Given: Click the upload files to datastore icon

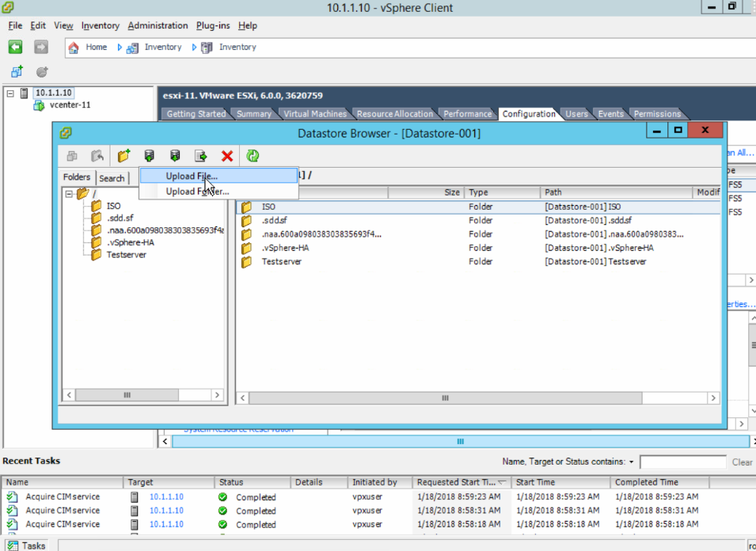Looking at the screenshot, I should pos(149,156).
